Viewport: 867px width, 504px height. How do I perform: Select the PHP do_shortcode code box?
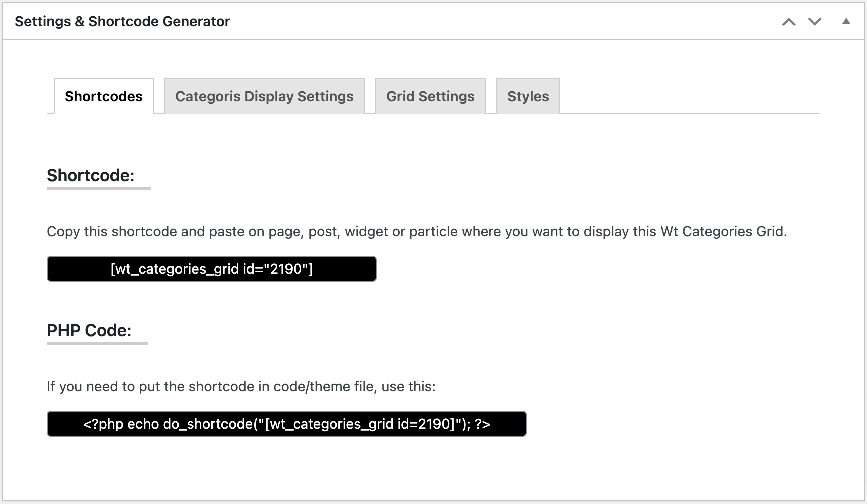click(x=287, y=424)
